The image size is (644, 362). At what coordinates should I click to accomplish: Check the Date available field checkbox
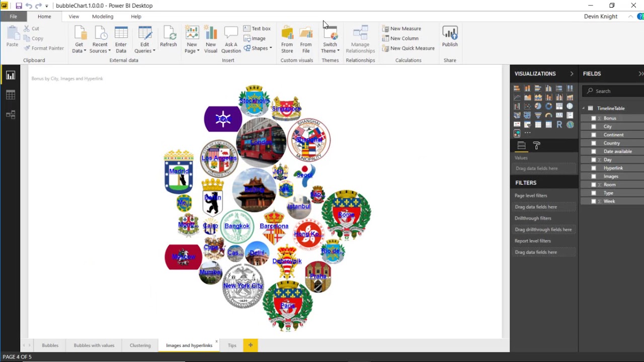pyautogui.click(x=594, y=151)
